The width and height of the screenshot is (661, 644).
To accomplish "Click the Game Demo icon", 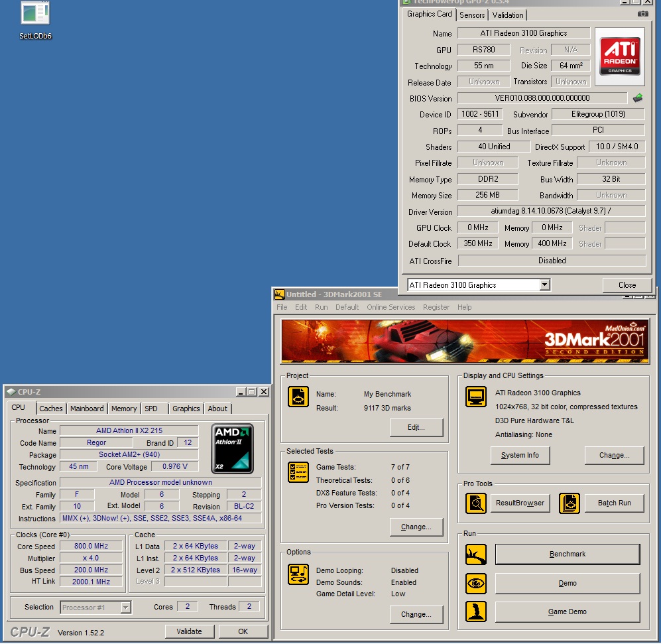I will coord(476,612).
